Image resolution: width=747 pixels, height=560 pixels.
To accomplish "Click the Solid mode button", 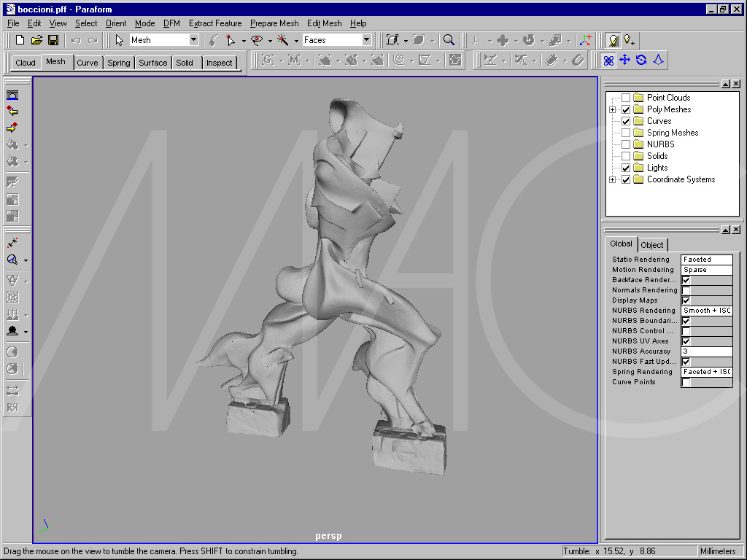I will tap(185, 63).
